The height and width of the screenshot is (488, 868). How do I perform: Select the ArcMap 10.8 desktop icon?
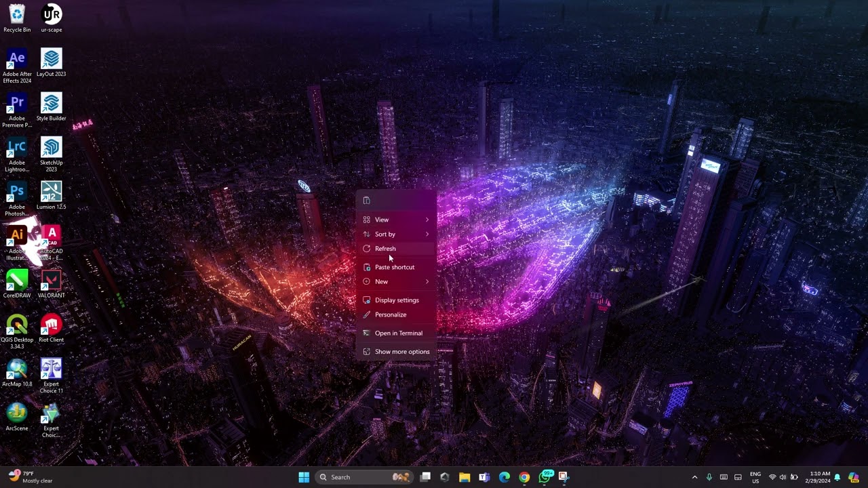point(17,373)
